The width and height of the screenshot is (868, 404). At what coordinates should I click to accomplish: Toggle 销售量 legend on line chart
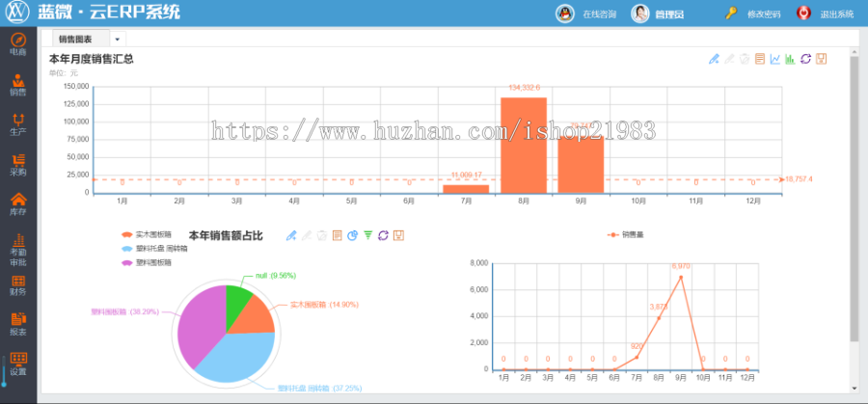coord(627,234)
